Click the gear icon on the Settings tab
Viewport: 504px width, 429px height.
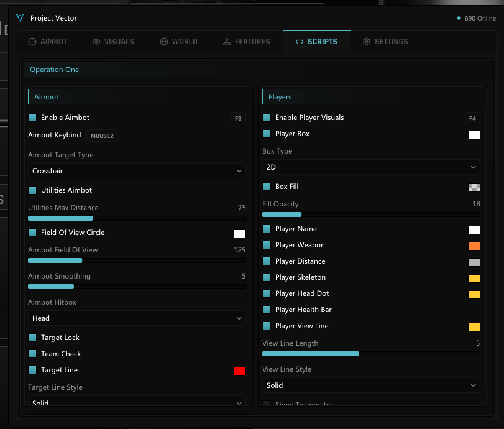367,42
